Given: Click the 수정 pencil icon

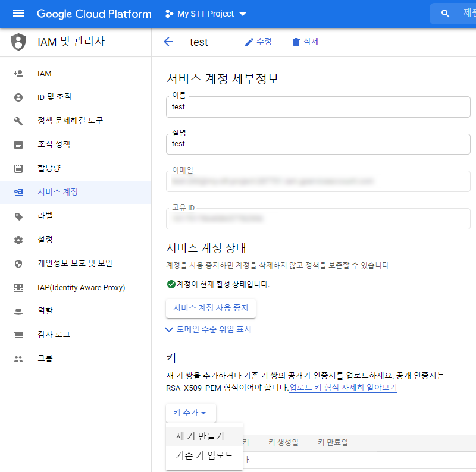Looking at the screenshot, I should click(249, 42).
